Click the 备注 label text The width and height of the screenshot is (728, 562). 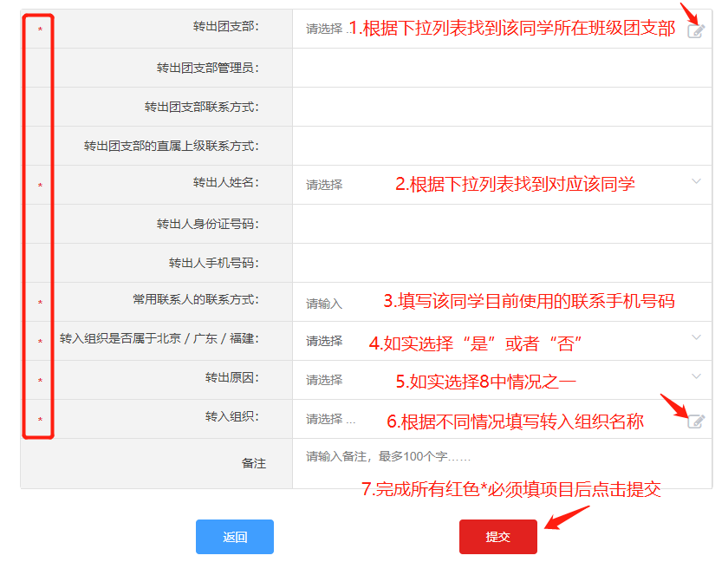253,463
